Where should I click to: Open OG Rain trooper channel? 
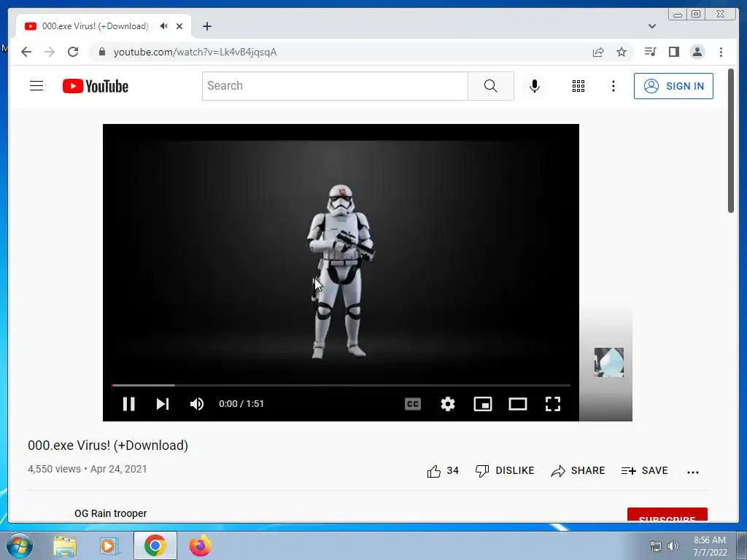(x=111, y=513)
